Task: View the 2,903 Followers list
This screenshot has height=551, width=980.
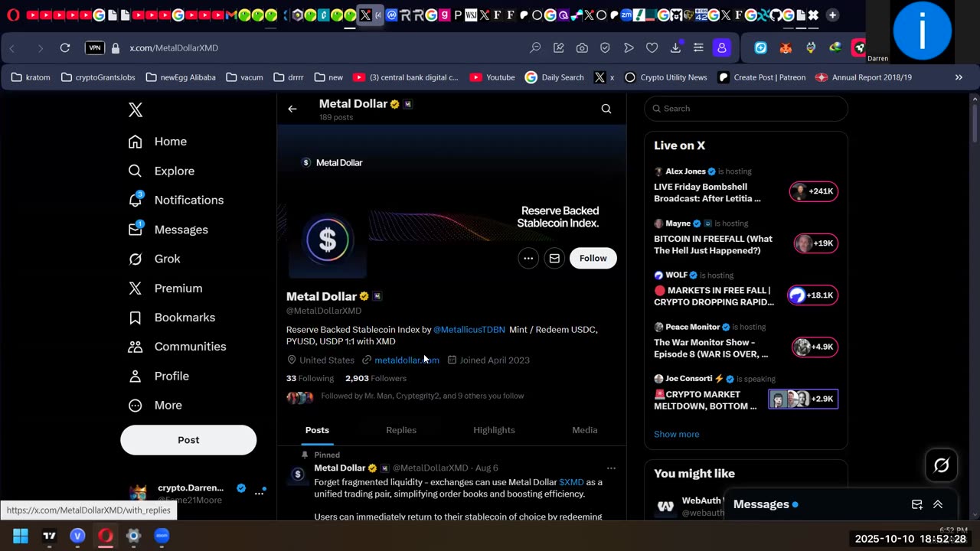Action: [x=376, y=378]
